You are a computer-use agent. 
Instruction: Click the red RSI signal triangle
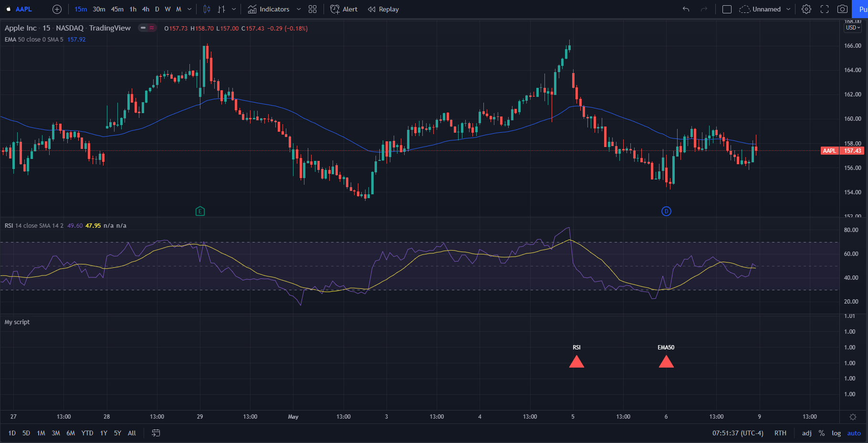tap(576, 362)
